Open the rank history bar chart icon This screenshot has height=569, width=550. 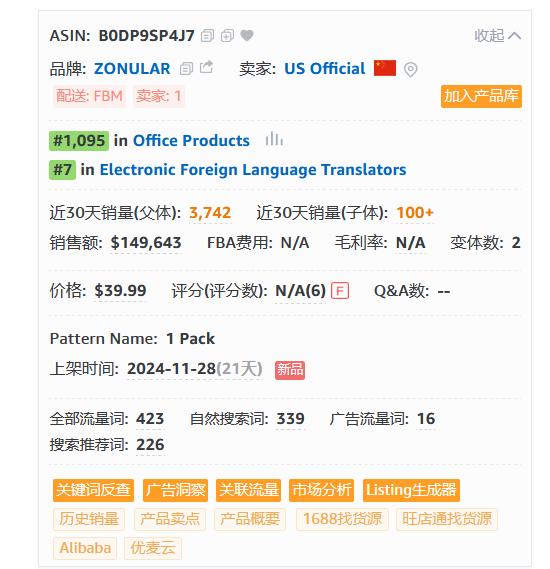(274, 139)
